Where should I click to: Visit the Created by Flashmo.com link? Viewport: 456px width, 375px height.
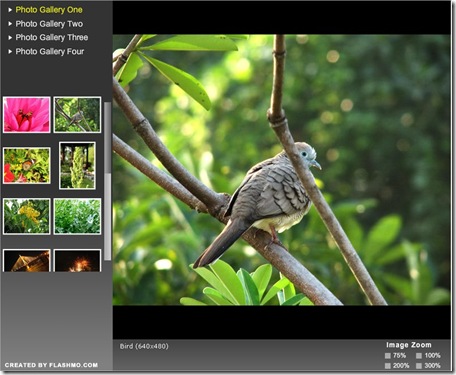pyautogui.click(x=51, y=365)
